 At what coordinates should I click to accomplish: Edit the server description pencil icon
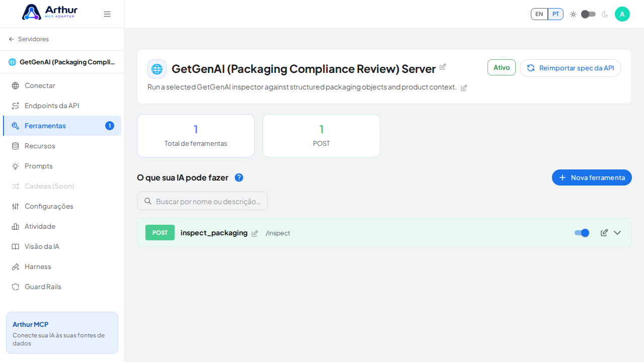point(464,87)
